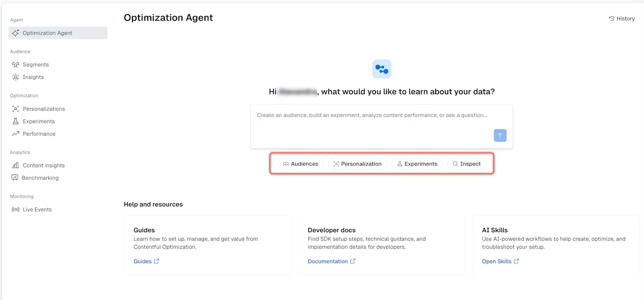644x300 pixels.
Task: Click external link icon beside Guides link
Action: (x=157, y=261)
